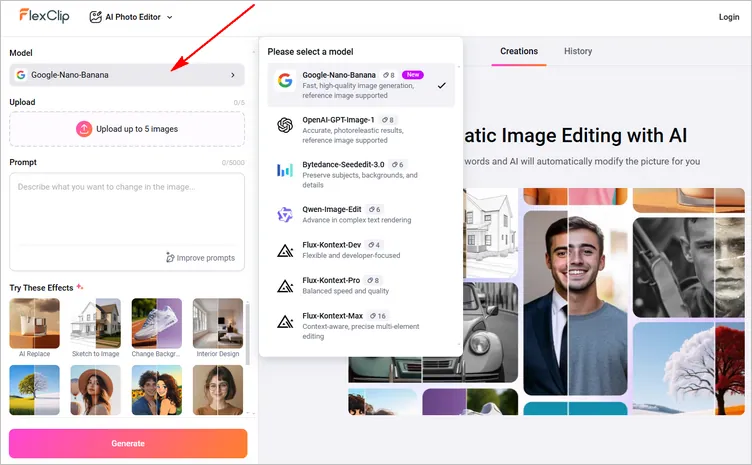Click the checkmark beside Google-Nano-Banana

pyautogui.click(x=442, y=85)
